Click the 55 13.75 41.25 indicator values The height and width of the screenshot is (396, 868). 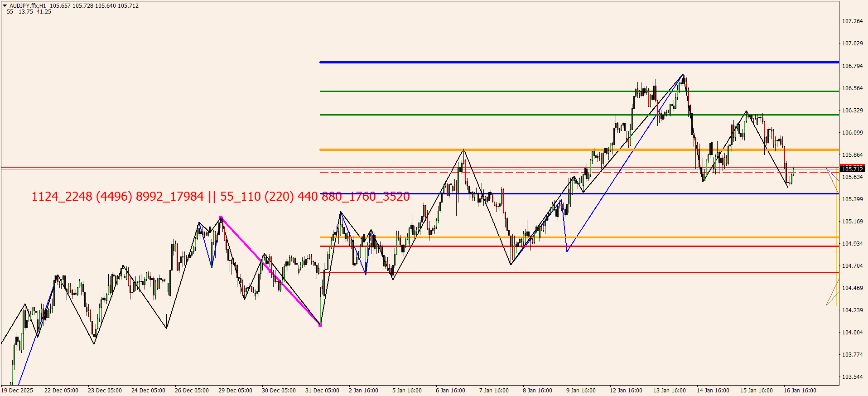tap(29, 12)
